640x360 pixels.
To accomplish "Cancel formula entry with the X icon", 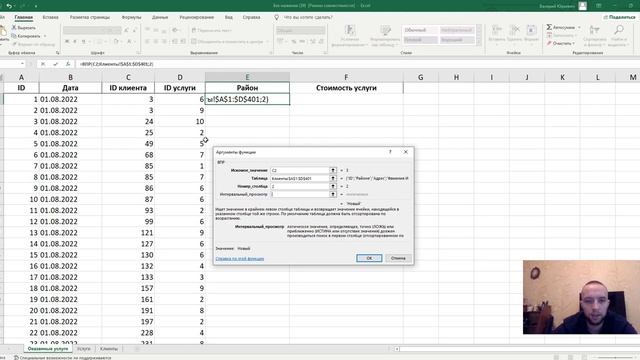I will (x=43, y=64).
